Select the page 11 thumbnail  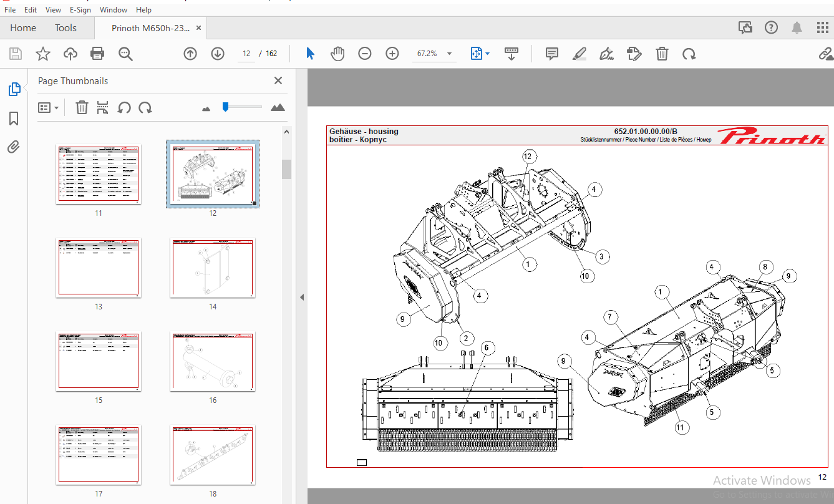pyautogui.click(x=99, y=174)
